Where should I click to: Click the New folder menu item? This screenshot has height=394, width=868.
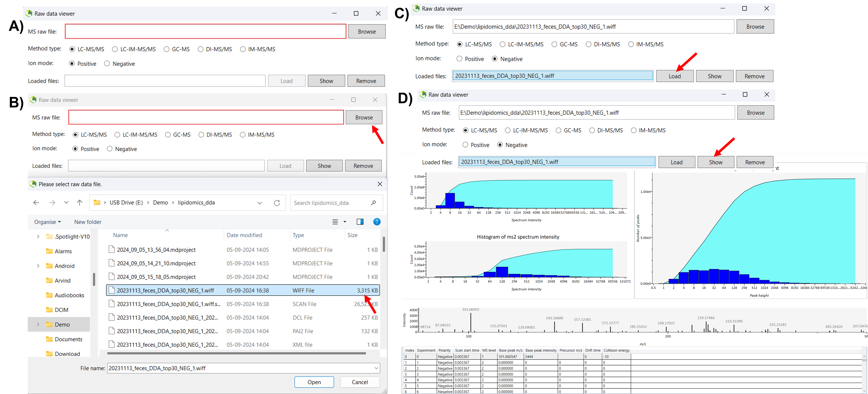88,222
